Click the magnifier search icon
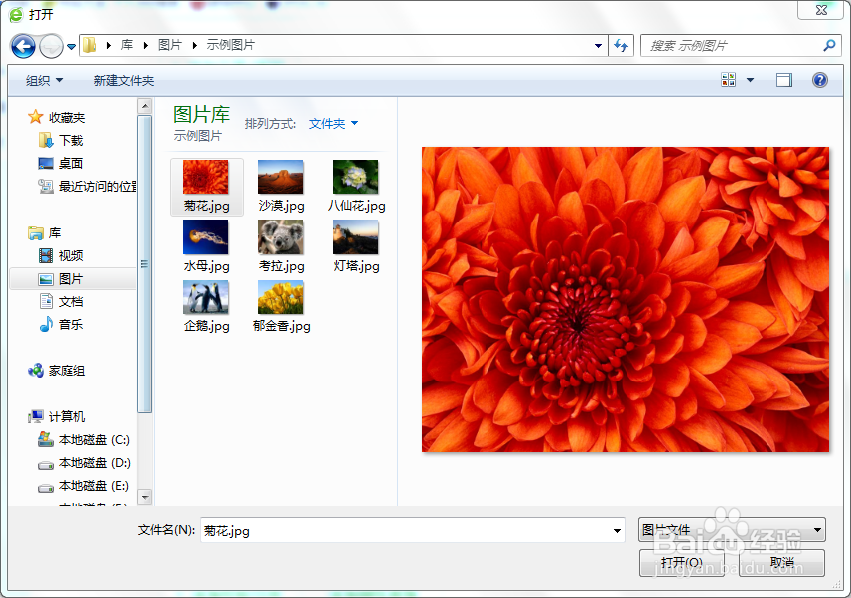The image size is (851, 598). pyautogui.click(x=829, y=46)
